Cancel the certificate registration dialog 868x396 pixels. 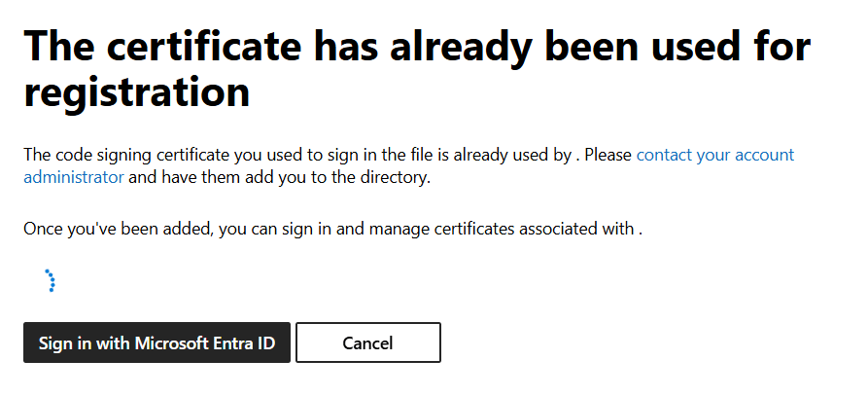(368, 342)
